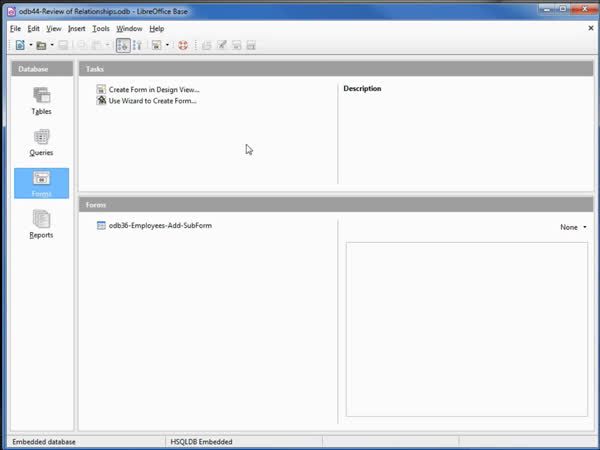The height and width of the screenshot is (450, 600).
Task: Click Use Wizard to Create Form
Action: 152,101
